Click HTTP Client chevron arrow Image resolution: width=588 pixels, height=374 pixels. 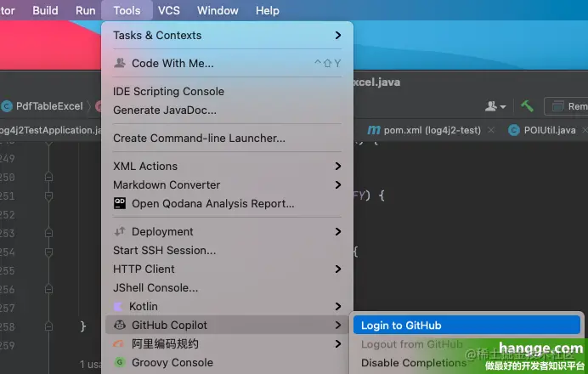338,269
